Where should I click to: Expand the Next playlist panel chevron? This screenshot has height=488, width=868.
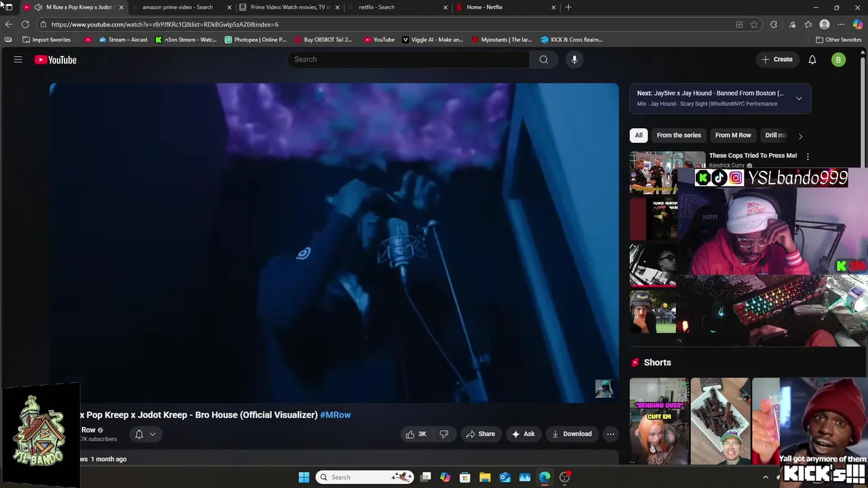799,98
